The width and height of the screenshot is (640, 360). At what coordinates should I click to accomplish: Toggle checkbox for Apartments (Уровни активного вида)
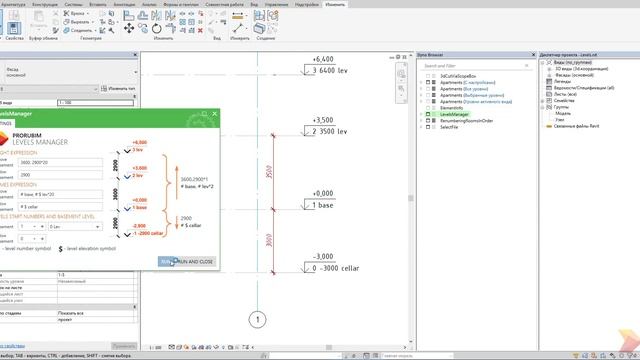[x=428, y=102]
